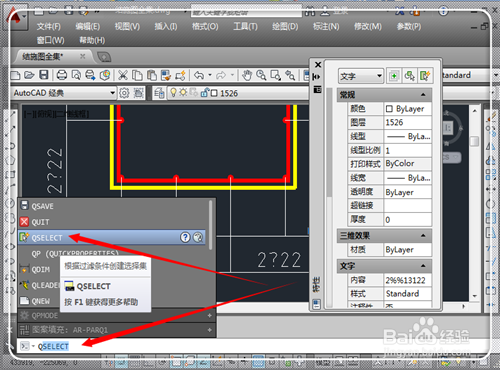Toggle layer light bulb on/off icon
Viewport: 500px width, 370px height.
pyautogui.click(x=173, y=93)
